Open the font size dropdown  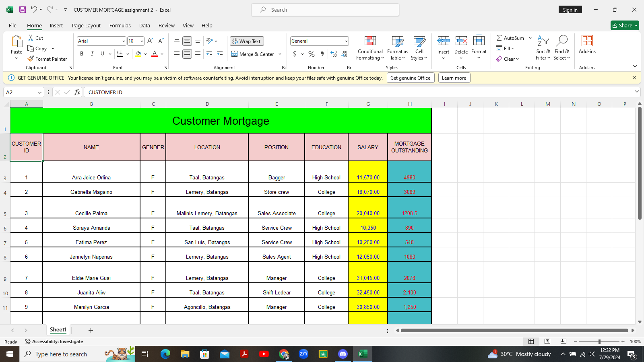click(142, 41)
